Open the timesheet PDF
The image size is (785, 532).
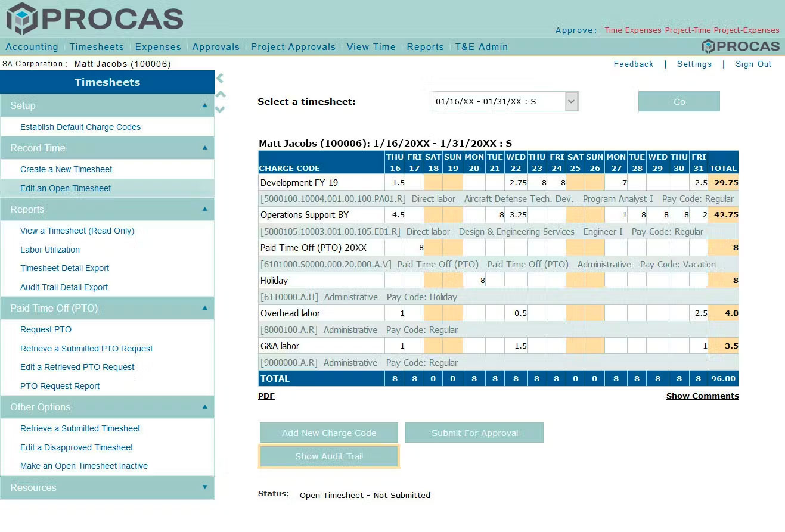pos(266,396)
